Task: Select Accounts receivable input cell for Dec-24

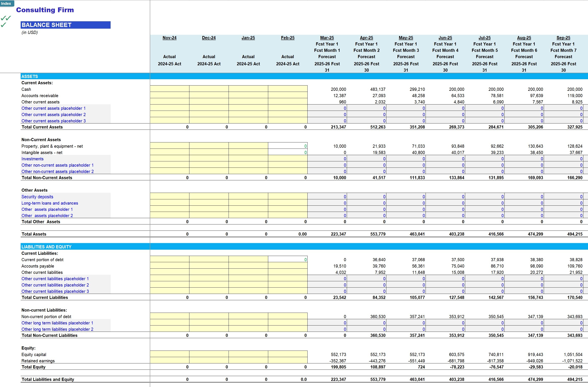Action: (x=209, y=95)
